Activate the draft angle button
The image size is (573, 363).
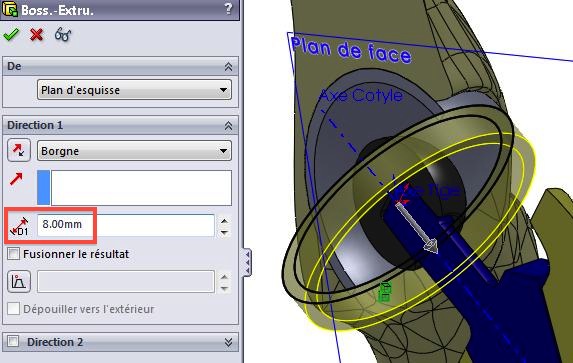tap(19, 281)
